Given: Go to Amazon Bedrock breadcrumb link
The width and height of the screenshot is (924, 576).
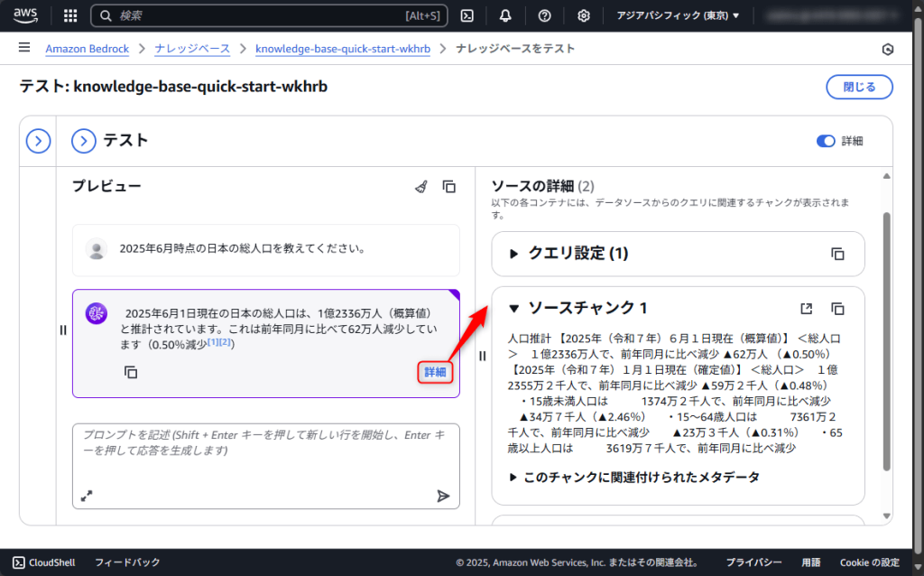Looking at the screenshot, I should [88, 49].
